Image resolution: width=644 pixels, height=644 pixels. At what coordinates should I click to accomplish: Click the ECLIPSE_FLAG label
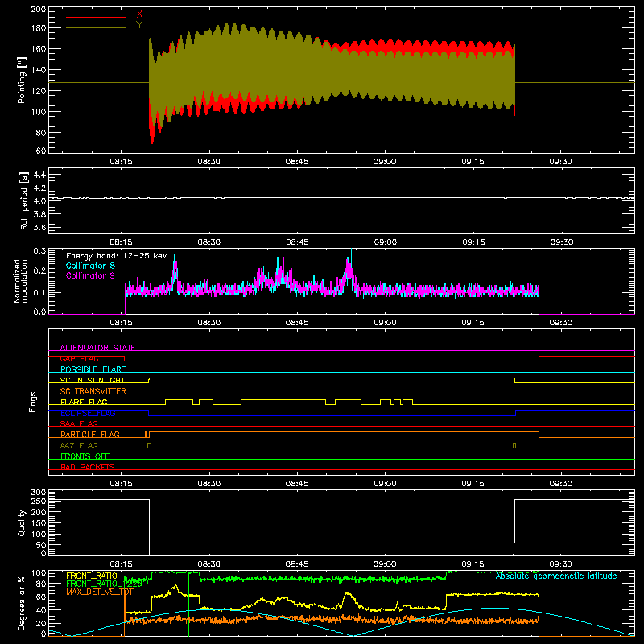[x=88, y=413]
